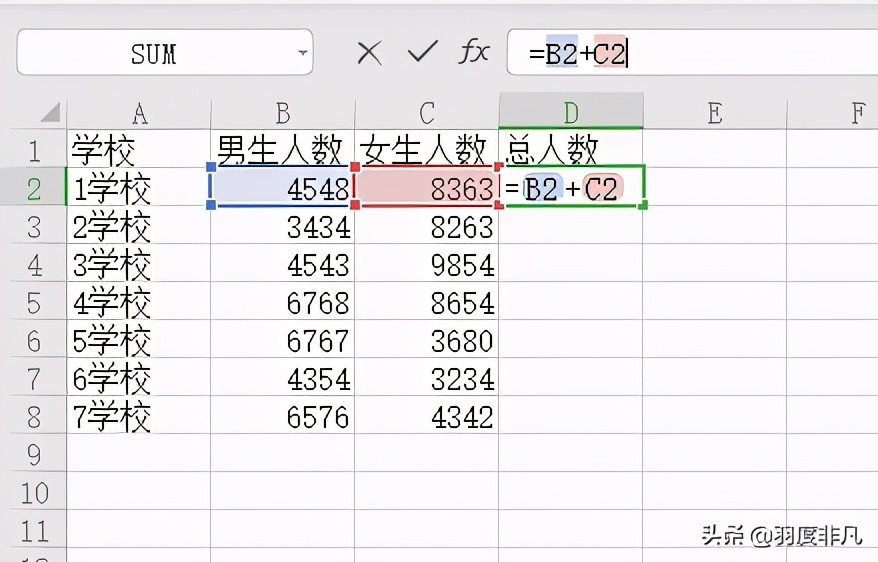This screenshot has height=562, width=878.
Task: Select row 3 header
Action: 34,226
